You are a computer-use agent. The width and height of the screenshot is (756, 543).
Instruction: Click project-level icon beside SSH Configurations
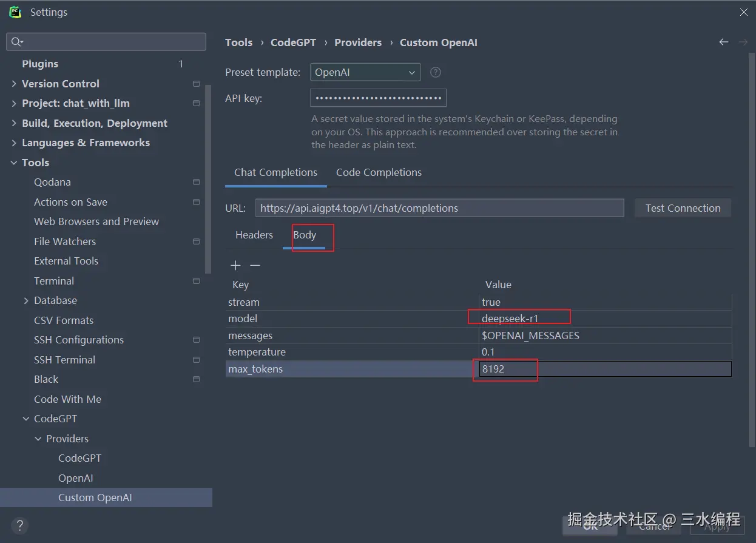pos(196,340)
